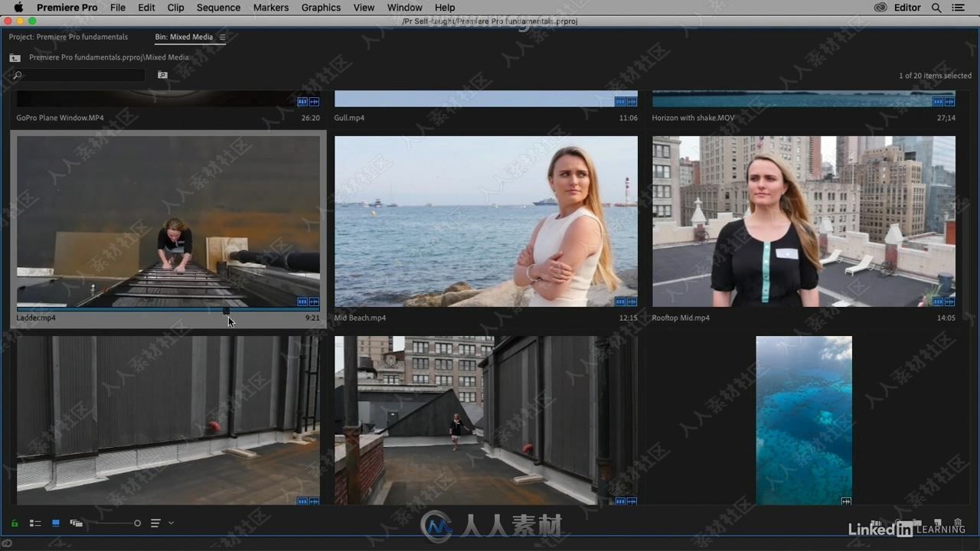Open the Markers menu
Viewport: 980px width, 551px height.
point(271,8)
